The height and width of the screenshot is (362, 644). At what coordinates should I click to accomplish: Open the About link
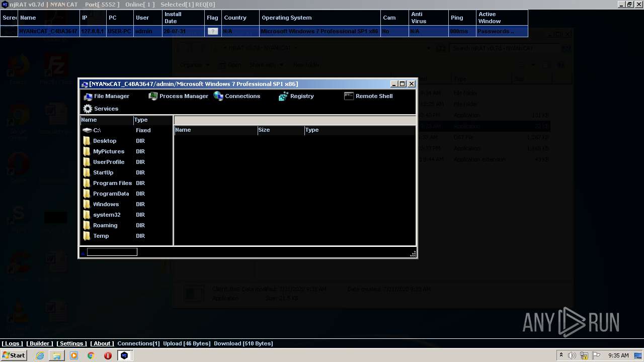pos(102,343)
